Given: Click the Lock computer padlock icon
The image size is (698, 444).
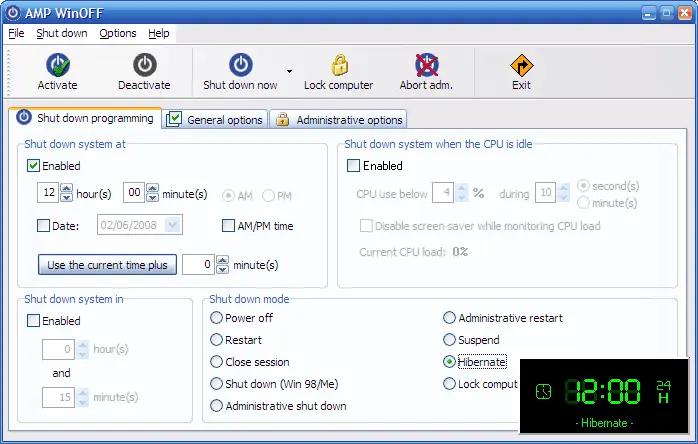Looking at the screenshot, I should pyautogui.click(x=338, y=65).
